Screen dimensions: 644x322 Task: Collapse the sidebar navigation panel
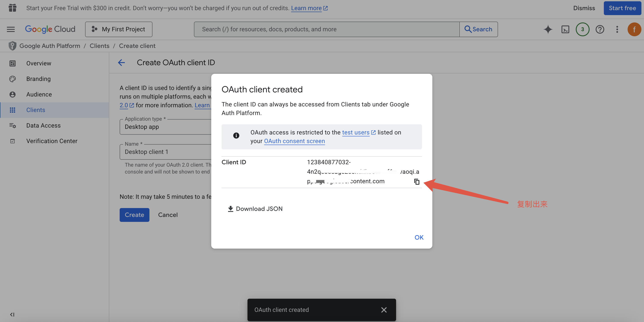pos(12,314)
